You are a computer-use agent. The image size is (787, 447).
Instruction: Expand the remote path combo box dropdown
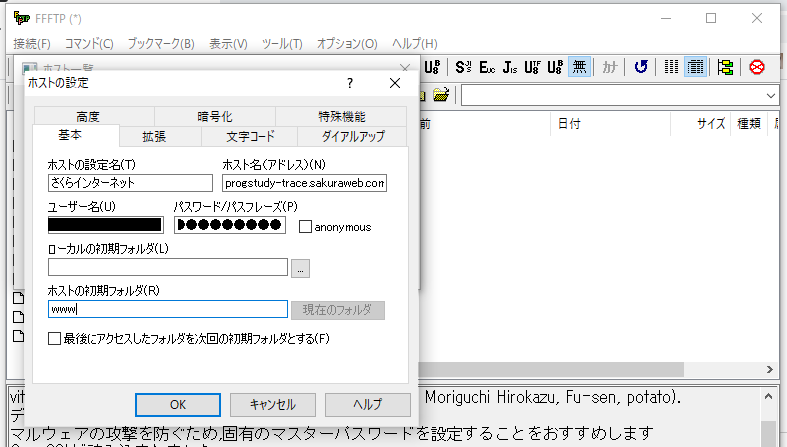point(771,95)
